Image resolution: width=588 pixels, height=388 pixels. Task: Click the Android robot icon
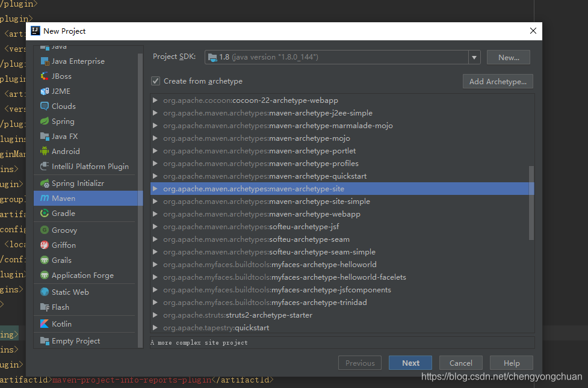pyautogui.click(x=45, y=151)
